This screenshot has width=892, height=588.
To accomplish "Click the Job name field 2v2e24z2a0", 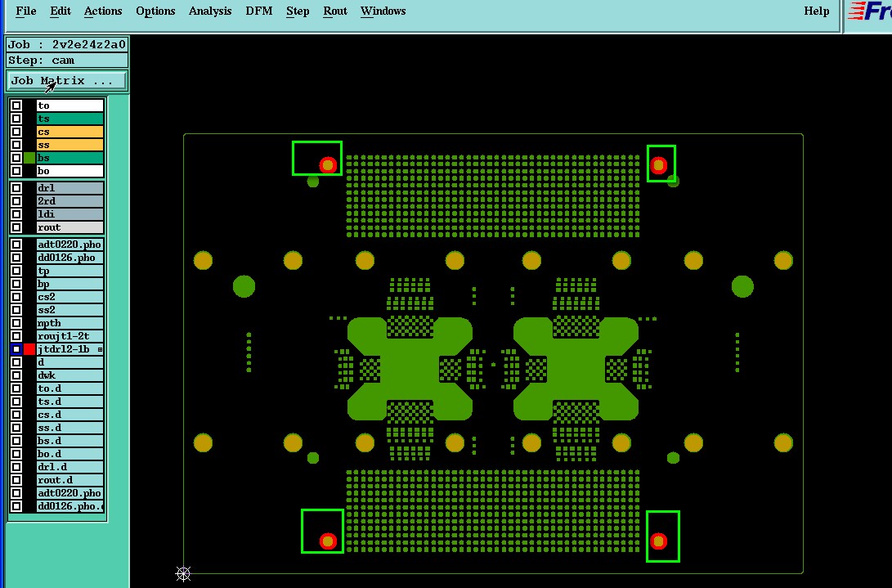I will coord(66,44).
